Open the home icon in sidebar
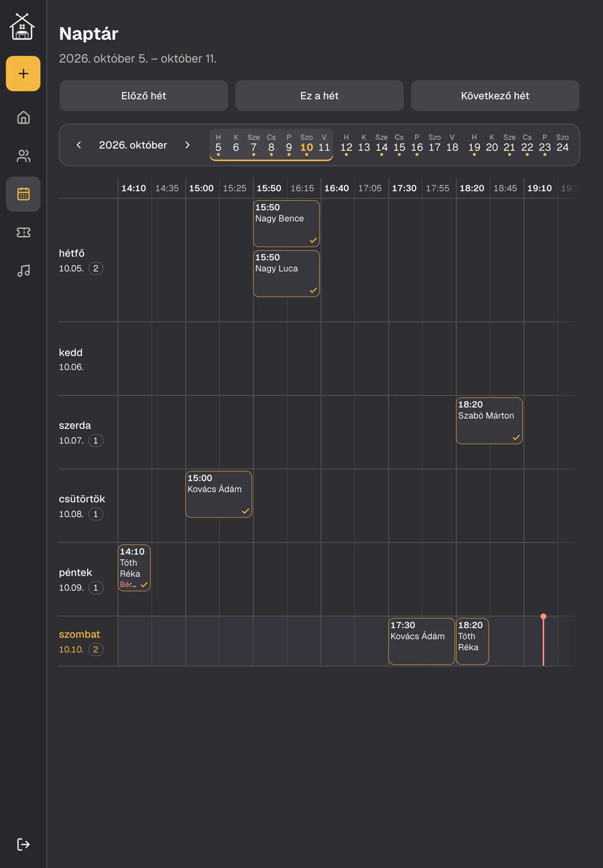Screen dimensions: 603x868 [23, 118]
